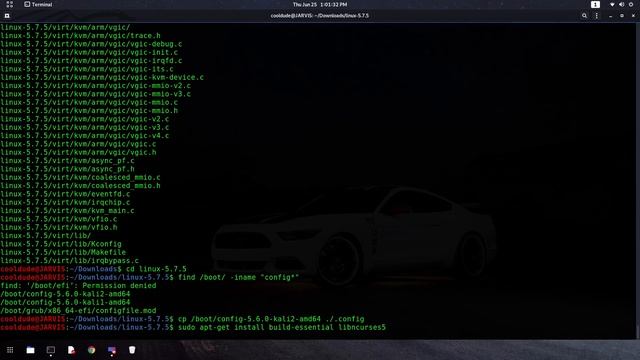Click '/boot/config-5.6.0-kali2-amd64' output line

point(65,294)
